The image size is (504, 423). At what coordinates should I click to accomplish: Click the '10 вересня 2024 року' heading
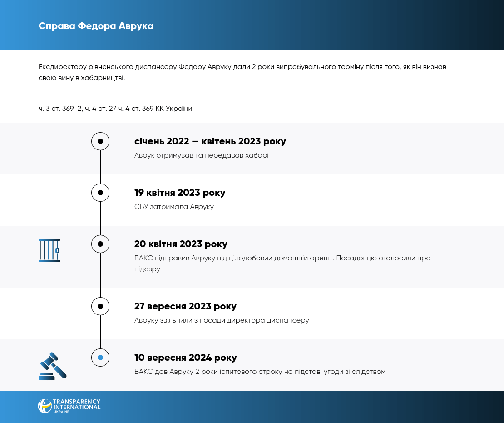coord(185,358)
